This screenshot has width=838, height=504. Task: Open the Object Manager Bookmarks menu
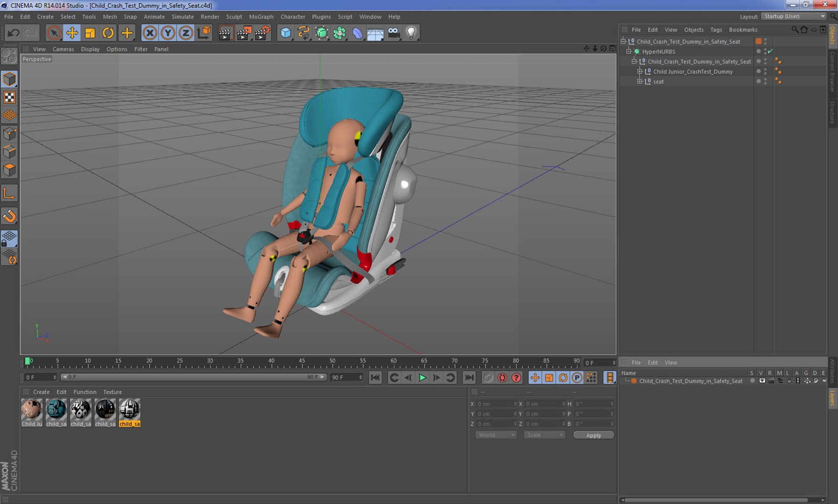(x=743, y=30)
